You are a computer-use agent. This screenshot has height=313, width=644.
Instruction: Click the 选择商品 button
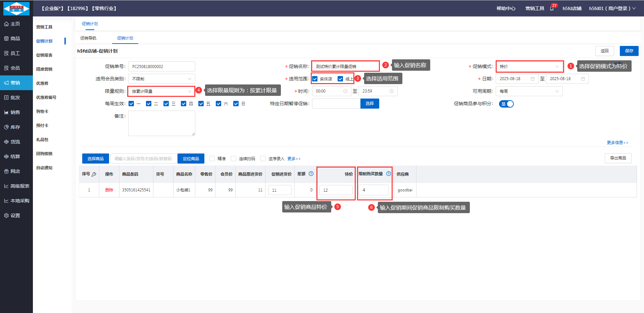(x=96, y=159)
